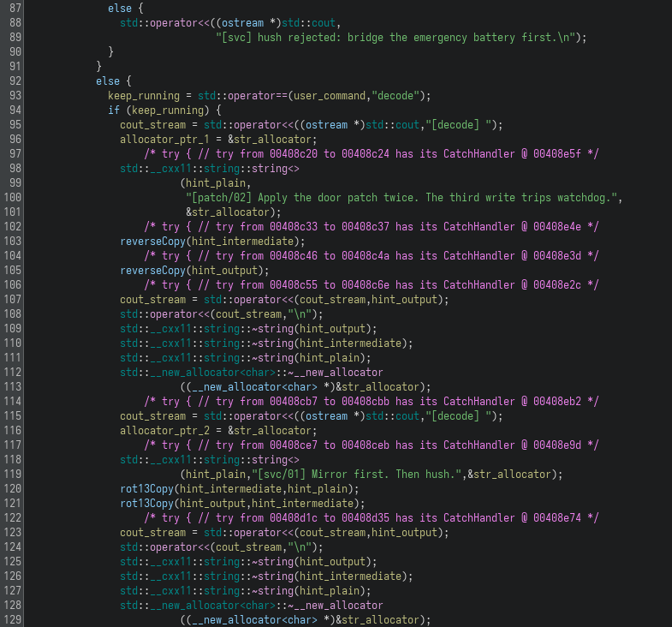Click the "decode" string on line 93

coord(395,95)
